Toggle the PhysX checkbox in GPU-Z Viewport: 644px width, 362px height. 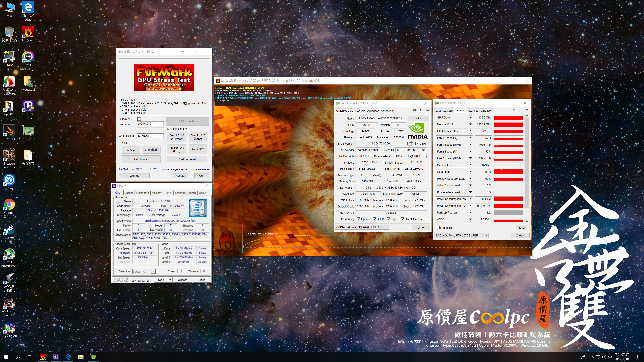[388, 219]
